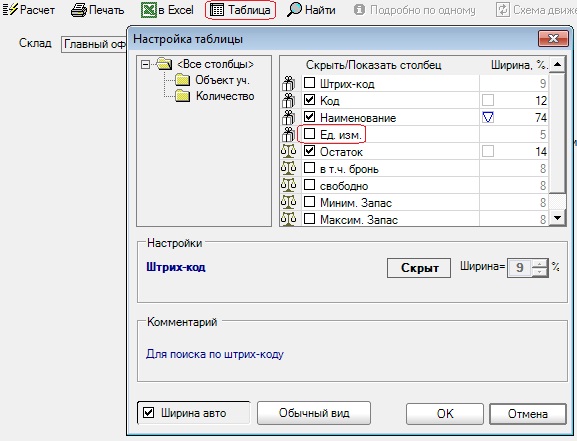Viewport: 577px width, 441px height.
Task: Collapse the <Все столбцы> tree node
Action: (x=145, y=64)
